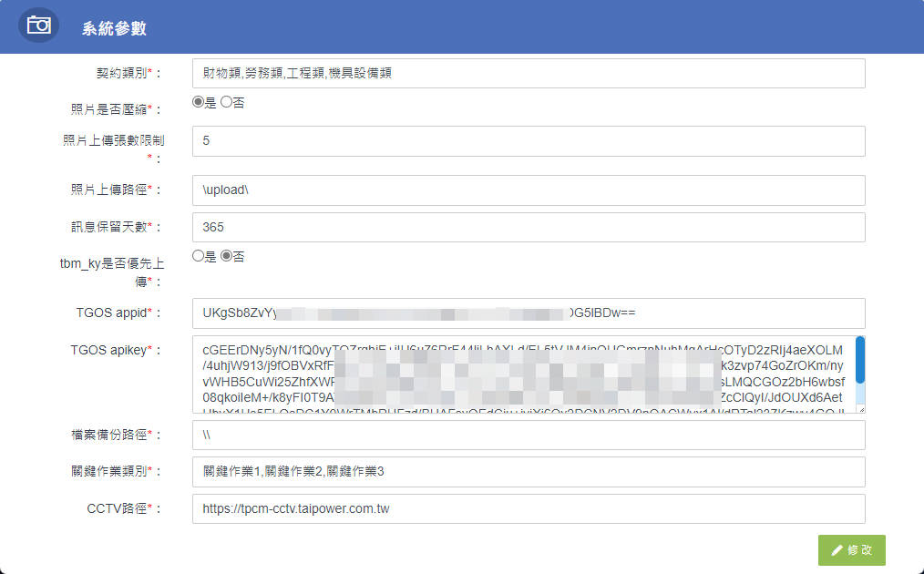Click the apikey textarea resize handle
The height and width of the screenshot is (574, 924).
tap(861, 409)
